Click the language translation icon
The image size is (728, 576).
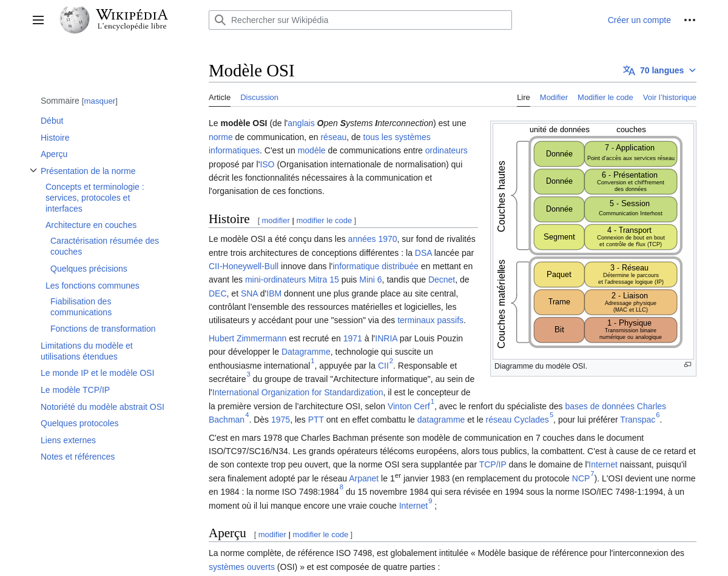pos(629,70)
